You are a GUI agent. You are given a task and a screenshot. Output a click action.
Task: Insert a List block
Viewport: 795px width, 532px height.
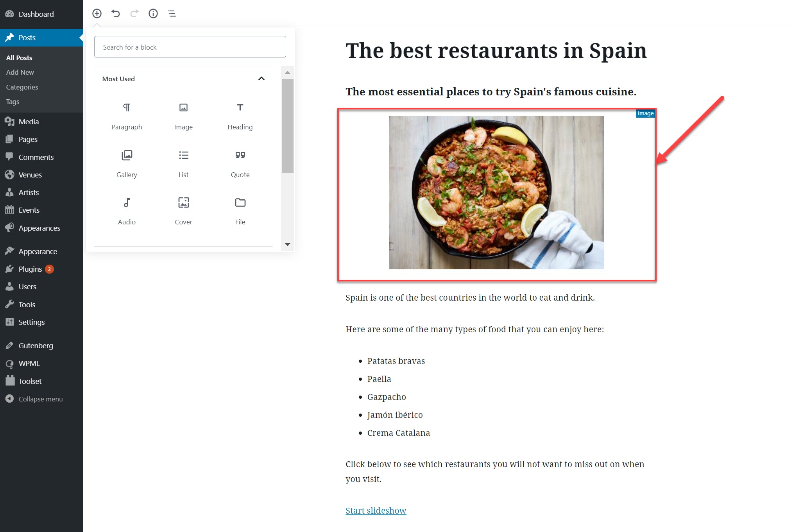coord(183,164)
